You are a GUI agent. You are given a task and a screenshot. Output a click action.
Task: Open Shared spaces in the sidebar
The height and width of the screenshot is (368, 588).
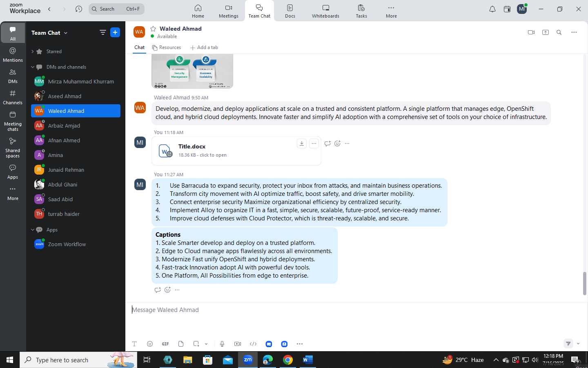(x=13, y=147)
